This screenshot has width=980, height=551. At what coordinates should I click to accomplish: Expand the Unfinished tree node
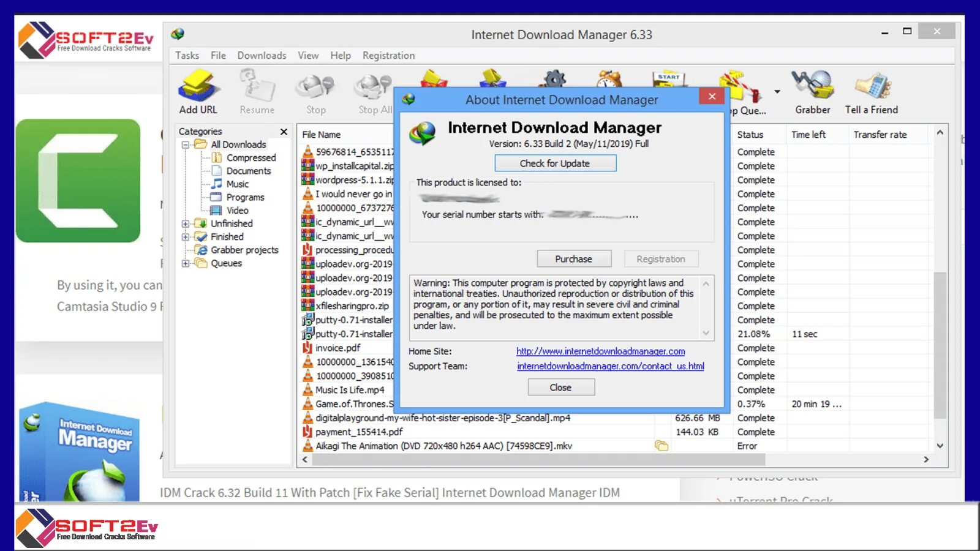pyautogui.click(x=186, y=224)
